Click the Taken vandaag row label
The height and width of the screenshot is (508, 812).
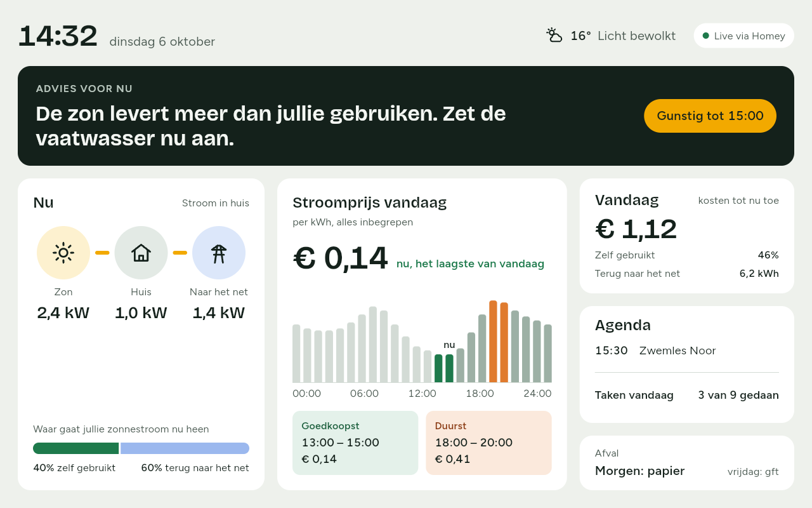(x=634, y=395)
